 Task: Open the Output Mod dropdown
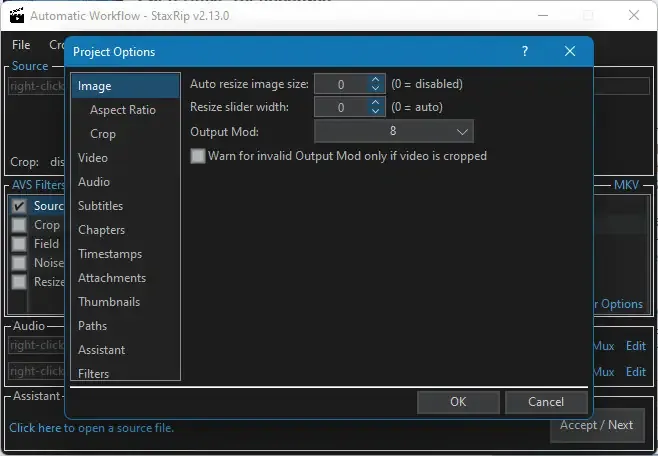click(x=393, y=131)
